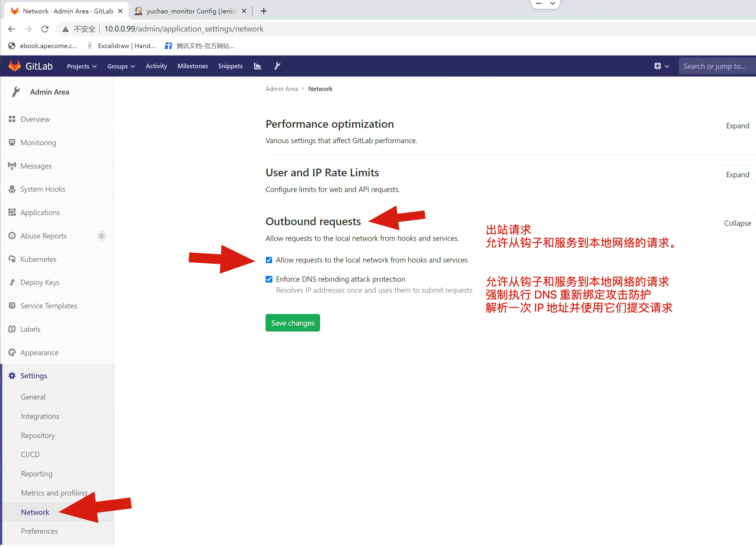The height and width of the screenshot is (547, 756).
Task: Uncheck Allow requests to local network checkbox
Action: pos(269,260)
